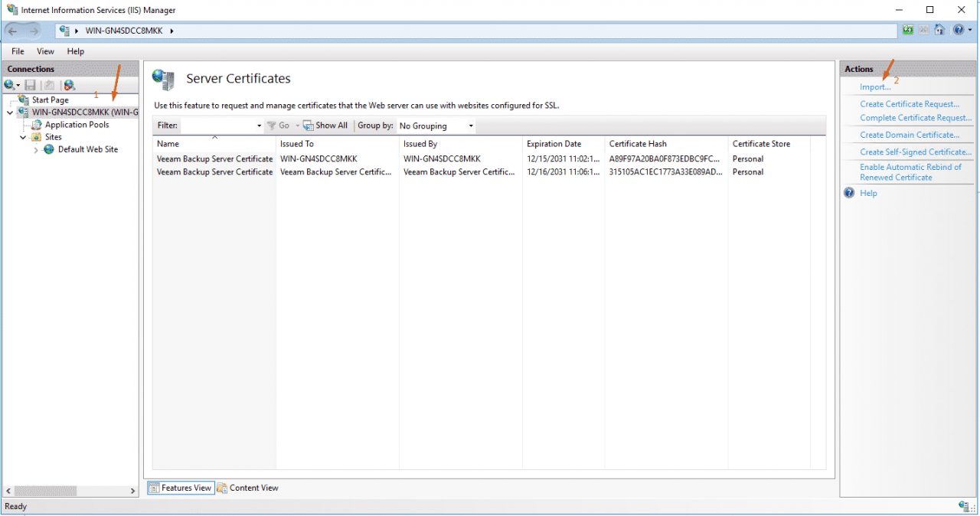Click the Home icon in the address bar
The width and height of the screenshot is (980, 516).
[x=939, y=31]
